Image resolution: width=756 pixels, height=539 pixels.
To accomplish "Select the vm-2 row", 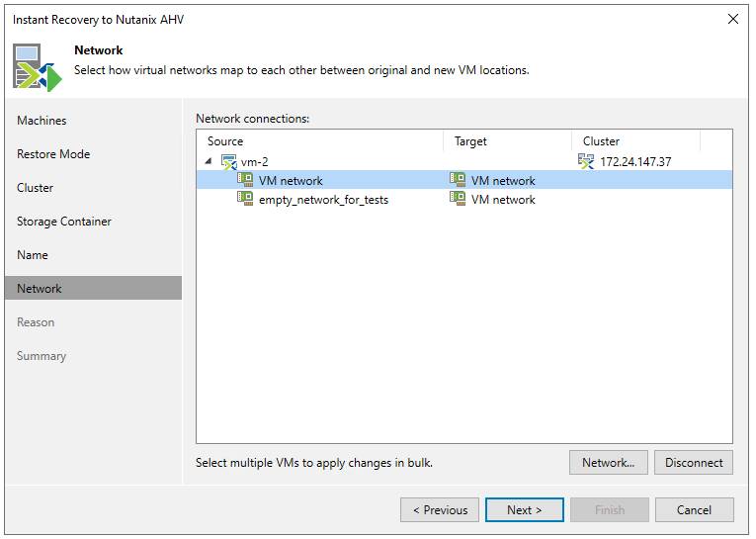I will click(x=464, y=161).
